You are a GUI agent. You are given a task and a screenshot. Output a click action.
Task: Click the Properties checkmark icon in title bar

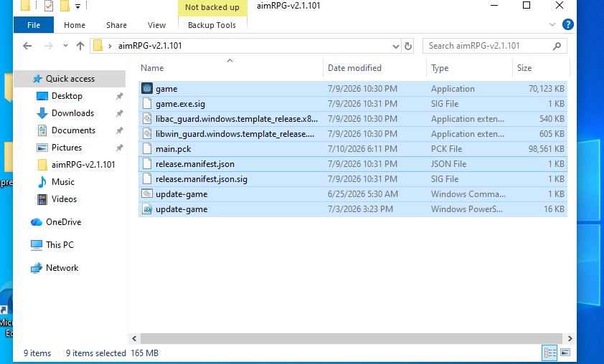[x=49, y=6]
